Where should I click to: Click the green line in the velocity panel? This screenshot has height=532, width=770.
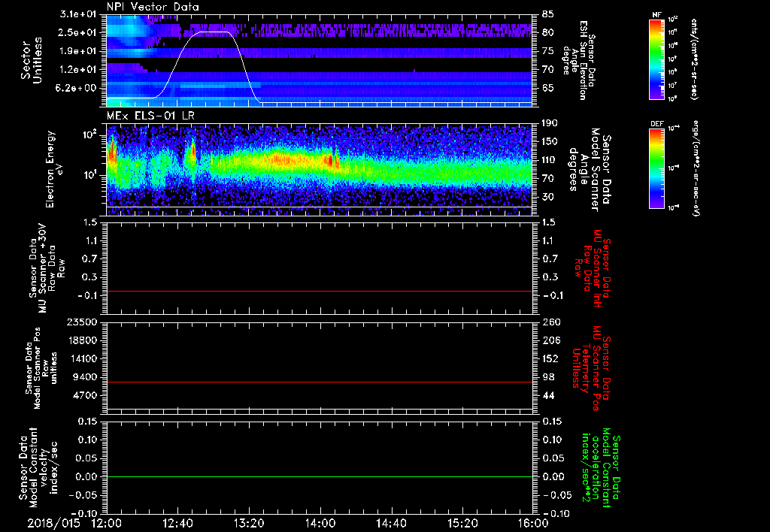pyautogui.click(x=320, y=476)
